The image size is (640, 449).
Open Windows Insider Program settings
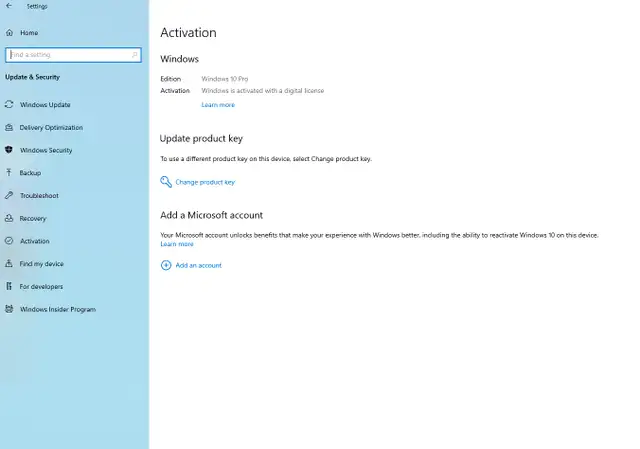58,309
